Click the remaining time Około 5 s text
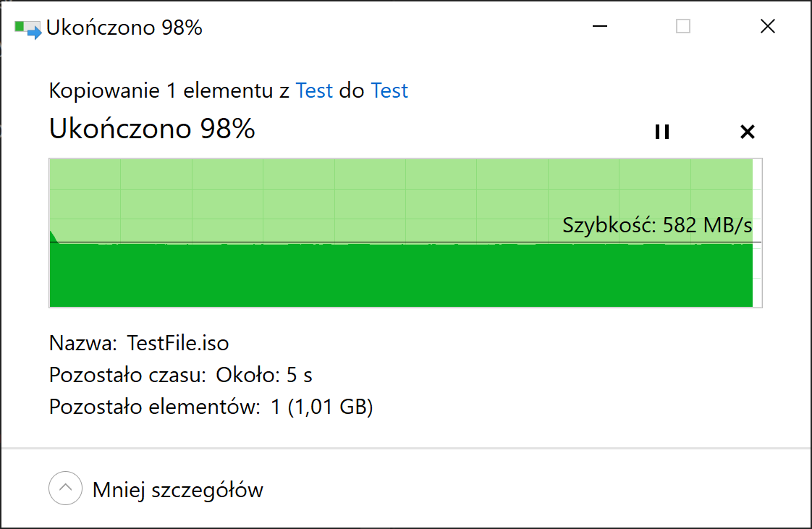812x529 pixels. tap(263, 376)
